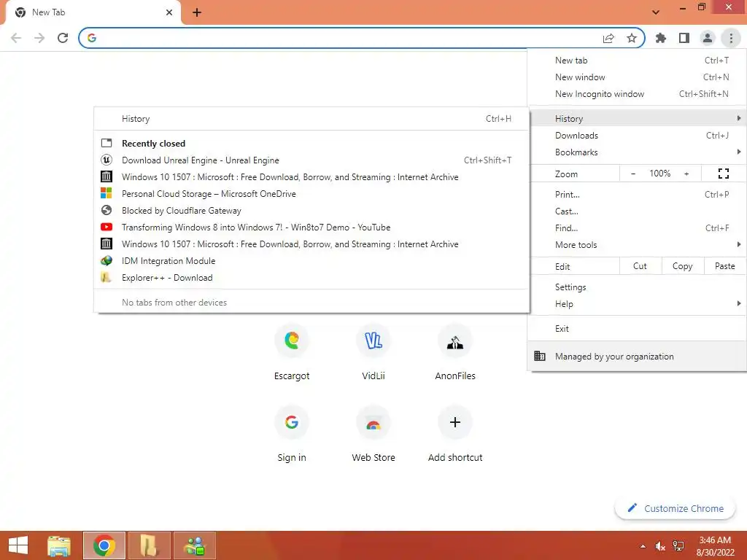Select New window menu item
747x560 pixels.
tap(637, 77)
